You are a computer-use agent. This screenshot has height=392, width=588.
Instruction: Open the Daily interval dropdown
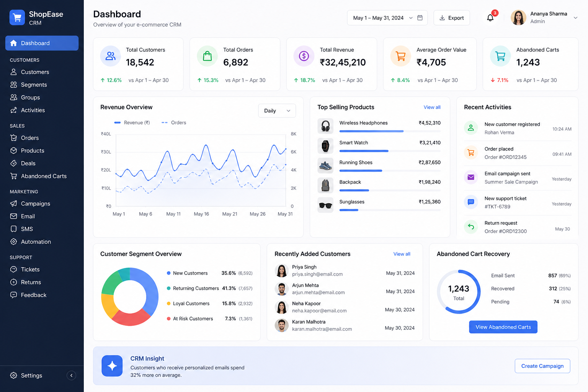[277, 111]
